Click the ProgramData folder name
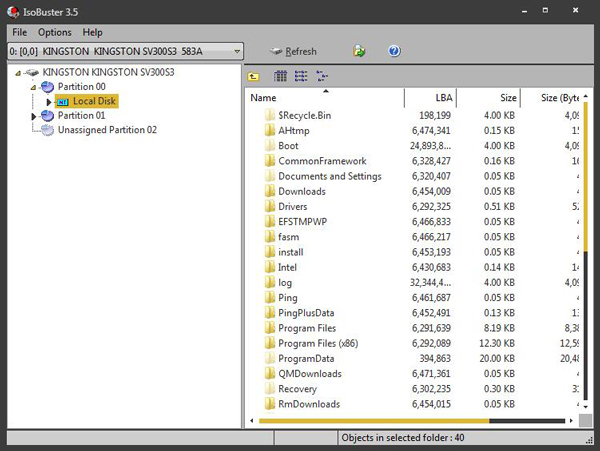The width and height of the screenshot is (600, 451). tap(306, 358)
